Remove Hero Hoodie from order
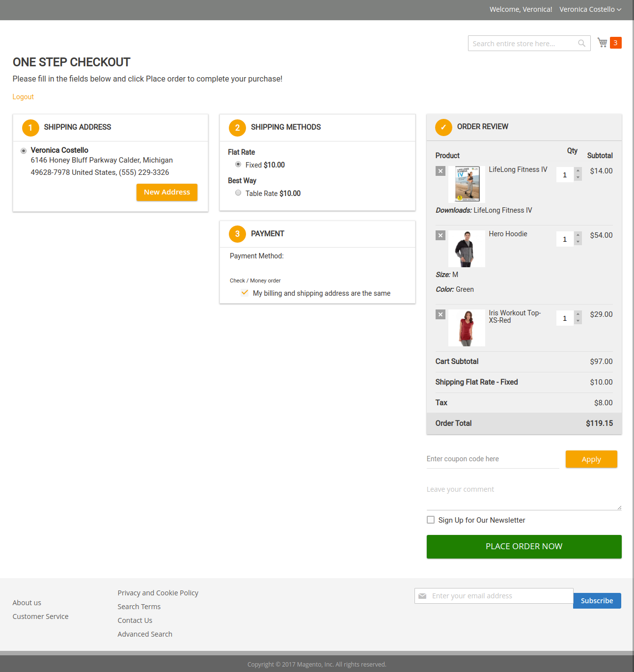The image size is (634, 672). 441,235
